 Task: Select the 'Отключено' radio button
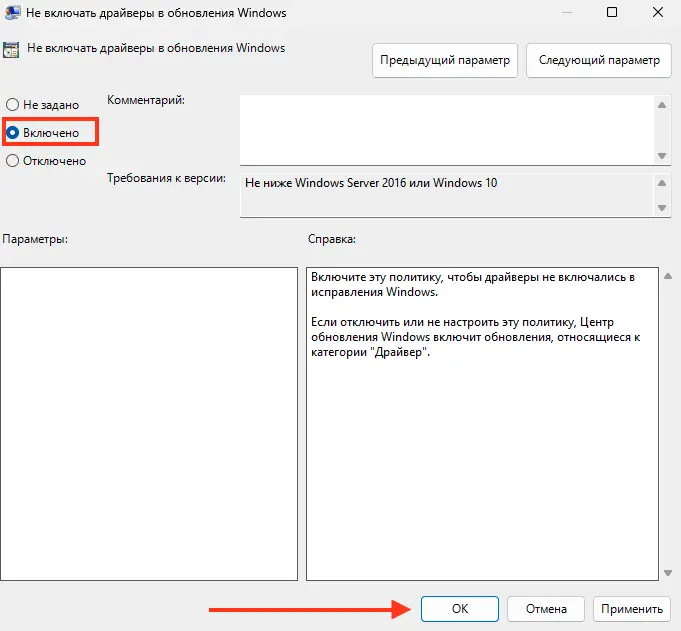point(12,160)
